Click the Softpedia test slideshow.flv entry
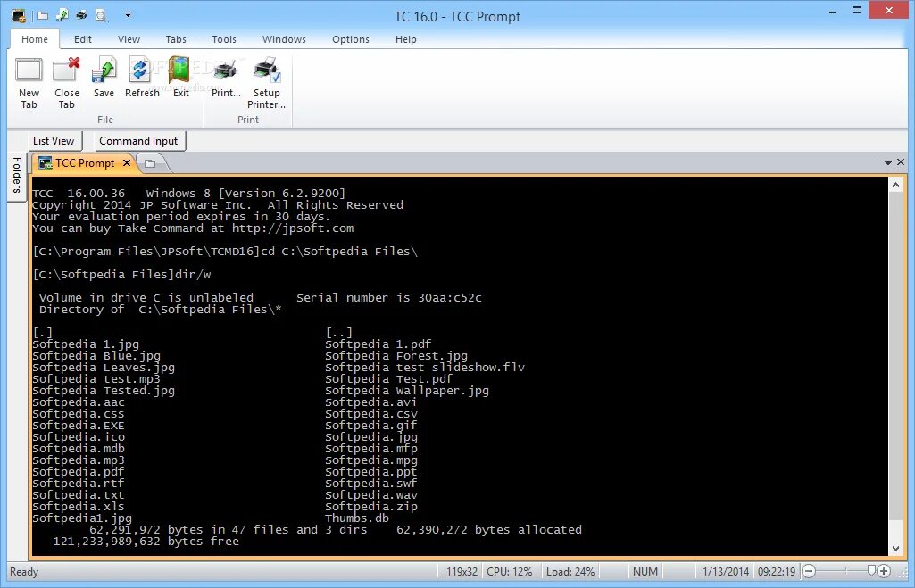915x588 pixels. 425,368
